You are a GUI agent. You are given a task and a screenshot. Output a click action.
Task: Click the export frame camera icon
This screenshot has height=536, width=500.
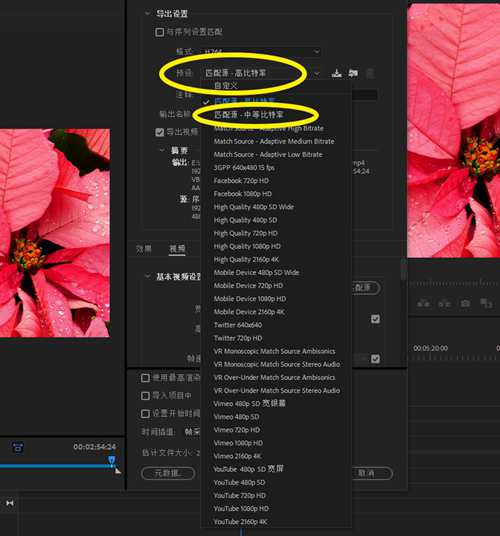pyautogui.click(x=465, y=303)
